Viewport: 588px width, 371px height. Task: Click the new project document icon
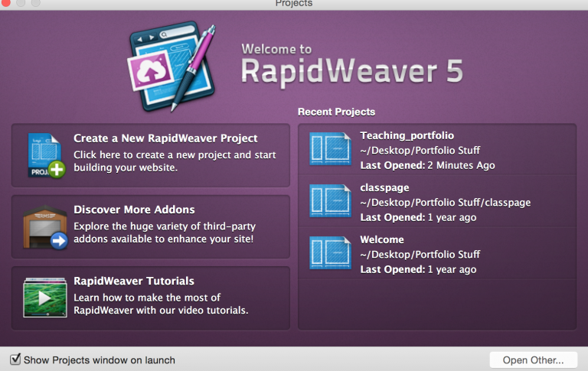(x=45, y=155)
